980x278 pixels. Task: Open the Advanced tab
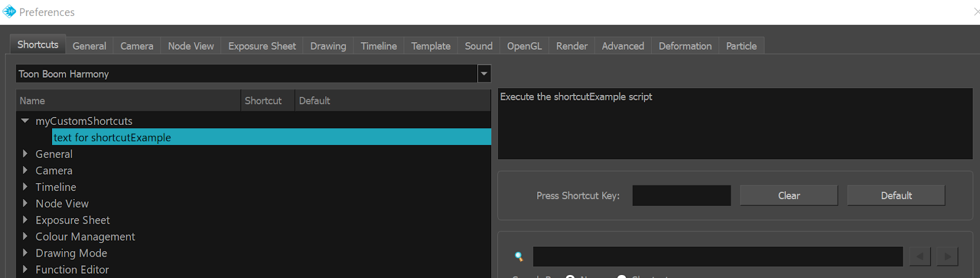pyautogui.click(x=623, y=46)
